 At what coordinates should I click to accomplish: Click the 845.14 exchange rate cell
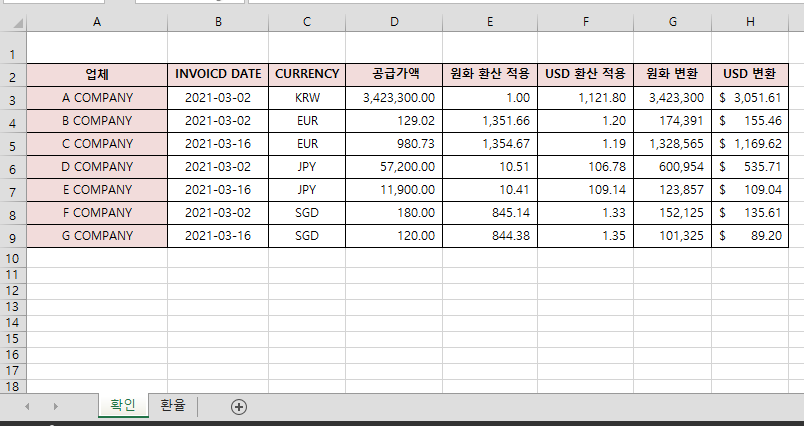point(490,213)
